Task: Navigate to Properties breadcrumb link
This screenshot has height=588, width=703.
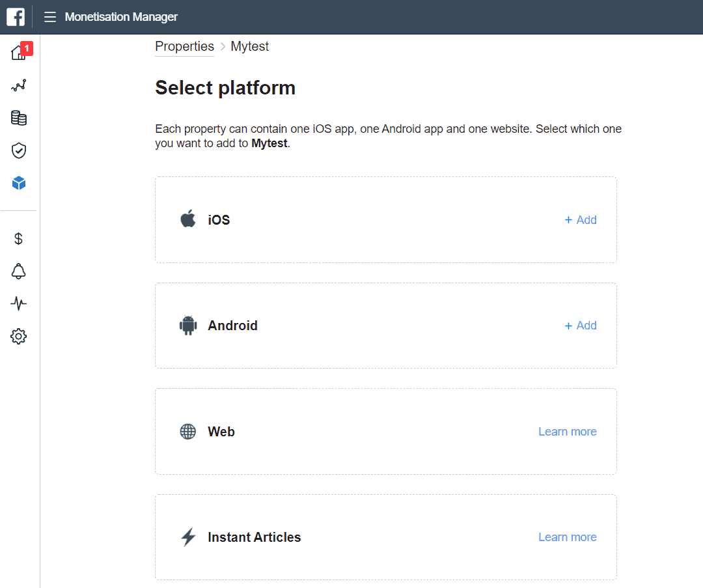Action: click(184, 46)
